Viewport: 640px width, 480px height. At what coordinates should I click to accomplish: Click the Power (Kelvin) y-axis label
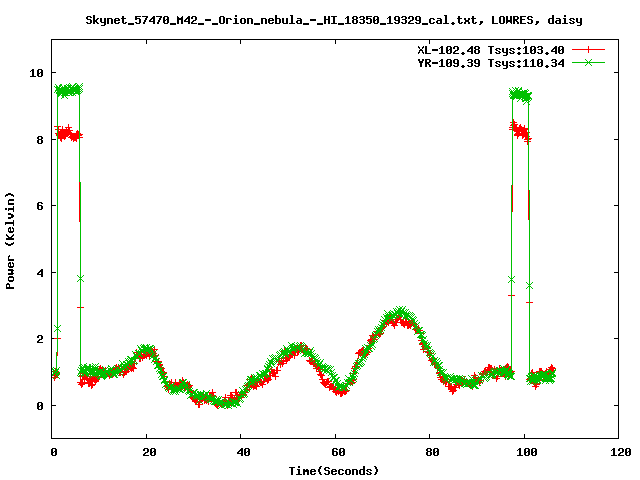tap(10, 241)
